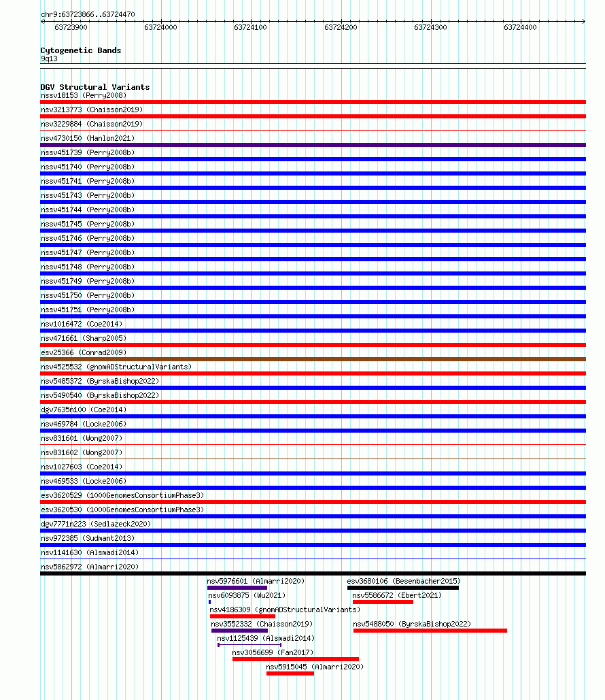Click the nssv451745 (Perry2008b) label
605x700 pixels.
tap(88, 224)
